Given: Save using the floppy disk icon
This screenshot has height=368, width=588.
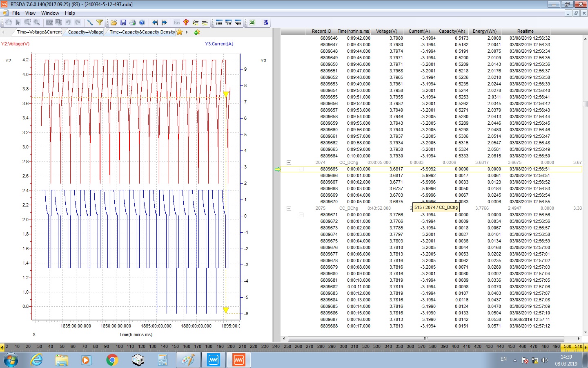Looking at the screenshot, I should tap(123, 22).
